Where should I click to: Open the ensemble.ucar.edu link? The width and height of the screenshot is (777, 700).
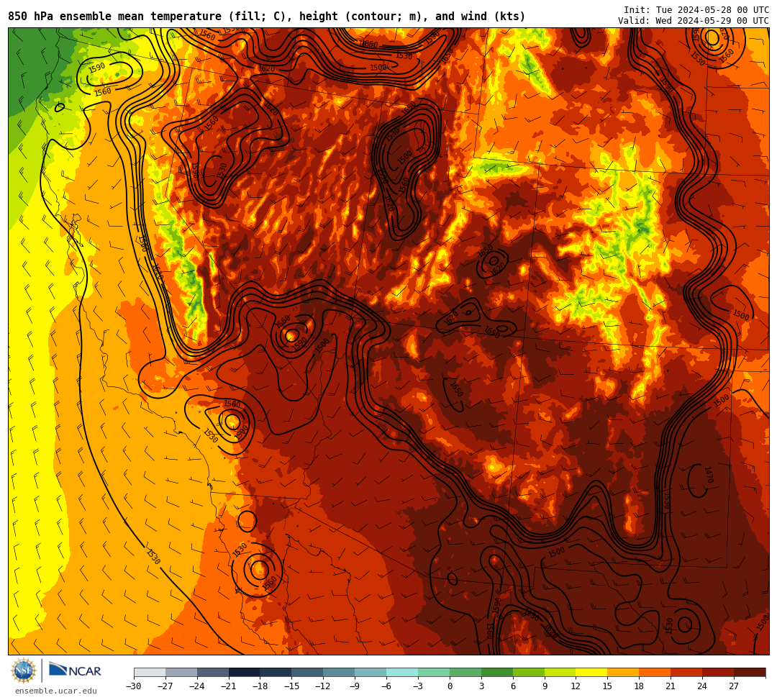(56, 691)
